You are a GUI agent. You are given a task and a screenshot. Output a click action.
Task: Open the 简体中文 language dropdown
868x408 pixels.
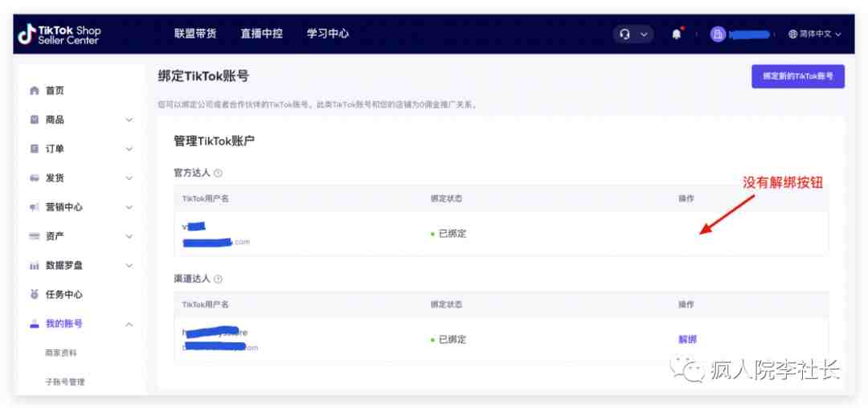pyautogui.click(x=816, y=35)
